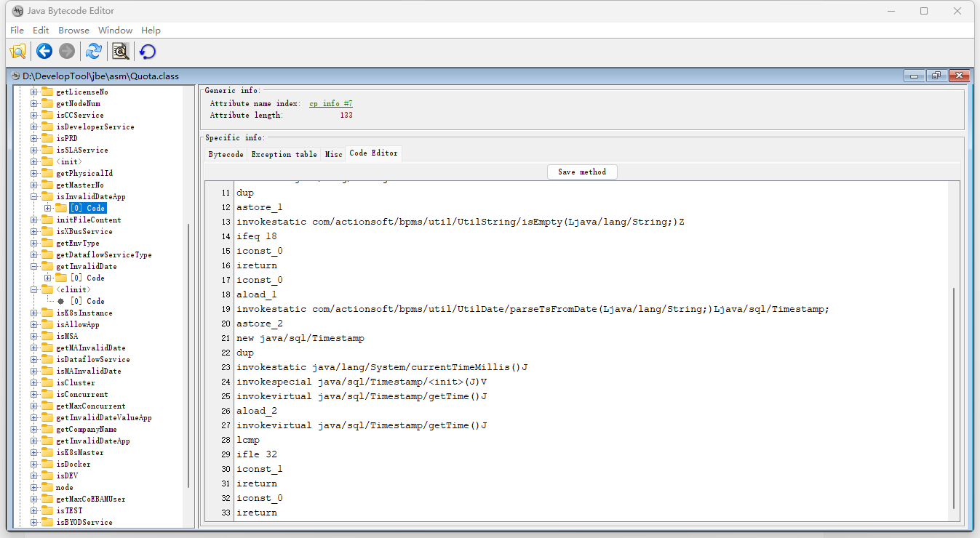Click the 'ifeq 18' instruction line
The image size is (980, 538).
(x=256, y=236)
